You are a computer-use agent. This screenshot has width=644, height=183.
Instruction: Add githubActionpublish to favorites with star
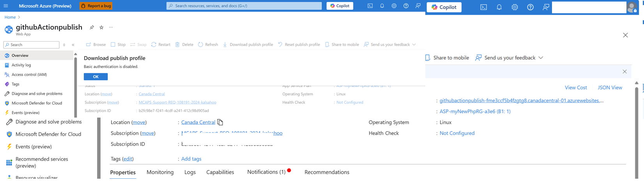tap(101, 27)
